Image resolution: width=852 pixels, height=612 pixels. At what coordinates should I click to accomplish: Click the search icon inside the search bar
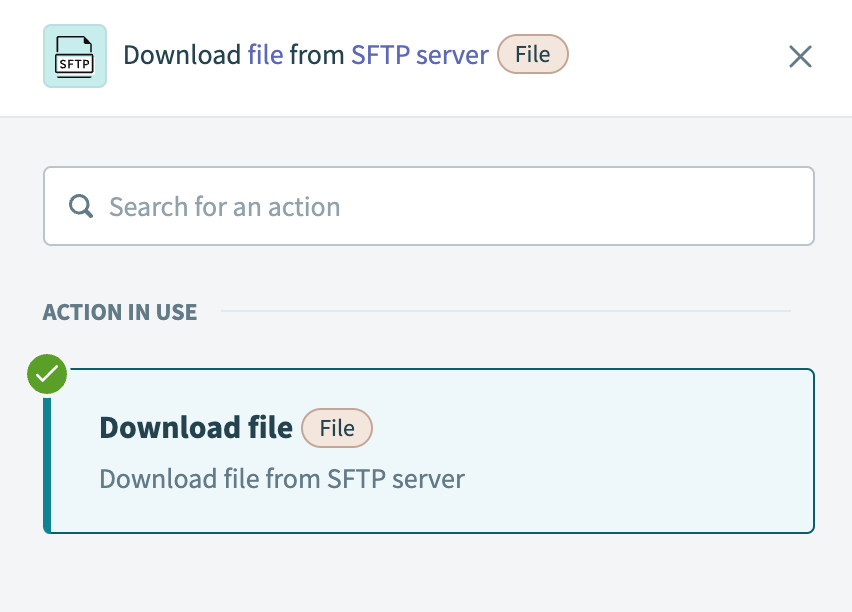[x=80, y=206]
